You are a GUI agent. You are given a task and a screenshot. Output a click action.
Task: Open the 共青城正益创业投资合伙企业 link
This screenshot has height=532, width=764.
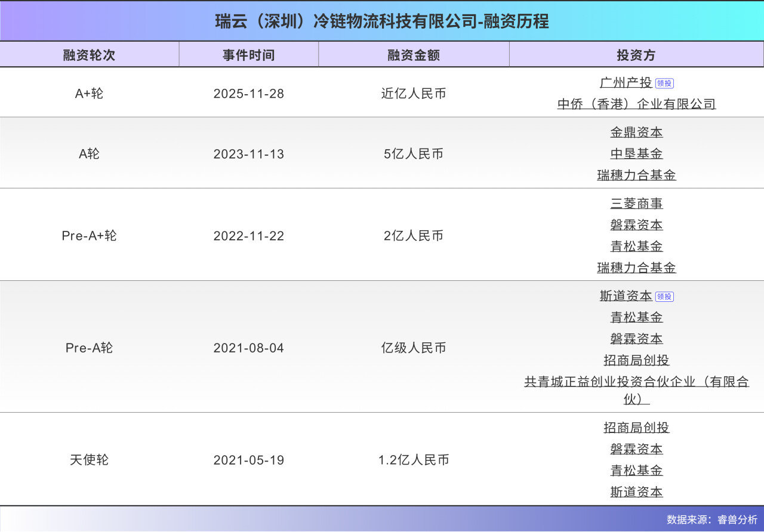tap(636, 382)
